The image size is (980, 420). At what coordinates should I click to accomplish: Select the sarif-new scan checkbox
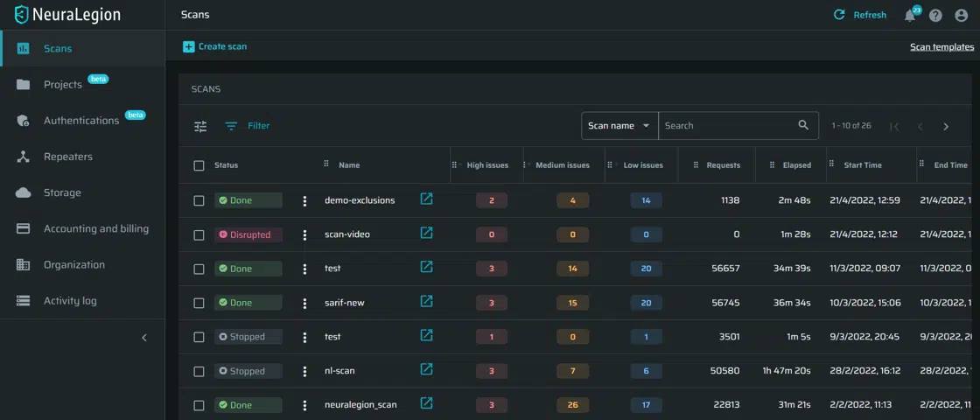point(199,303)
